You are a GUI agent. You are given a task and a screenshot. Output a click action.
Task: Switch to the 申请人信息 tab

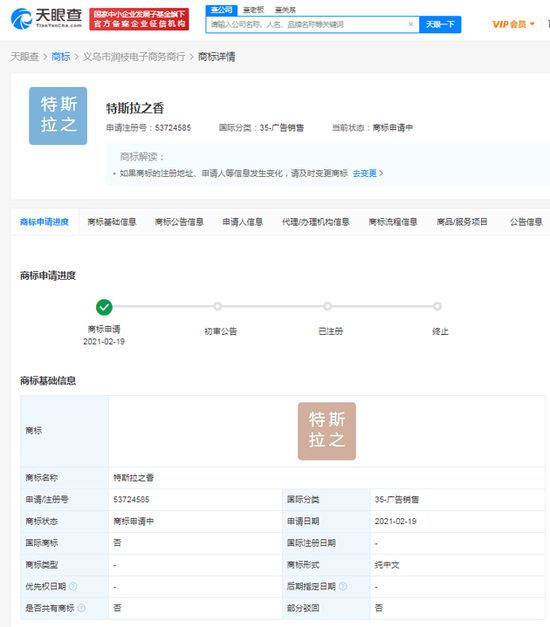(x=243, y=222)
